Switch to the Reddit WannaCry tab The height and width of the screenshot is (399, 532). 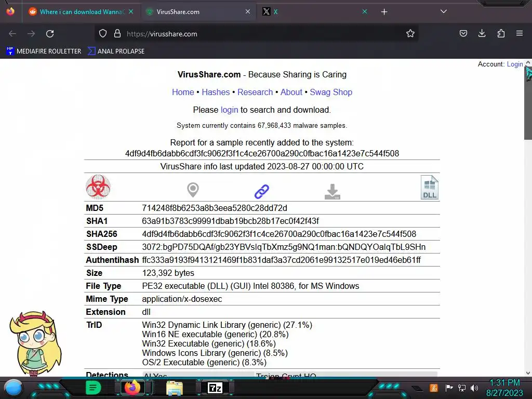(82, 12)
